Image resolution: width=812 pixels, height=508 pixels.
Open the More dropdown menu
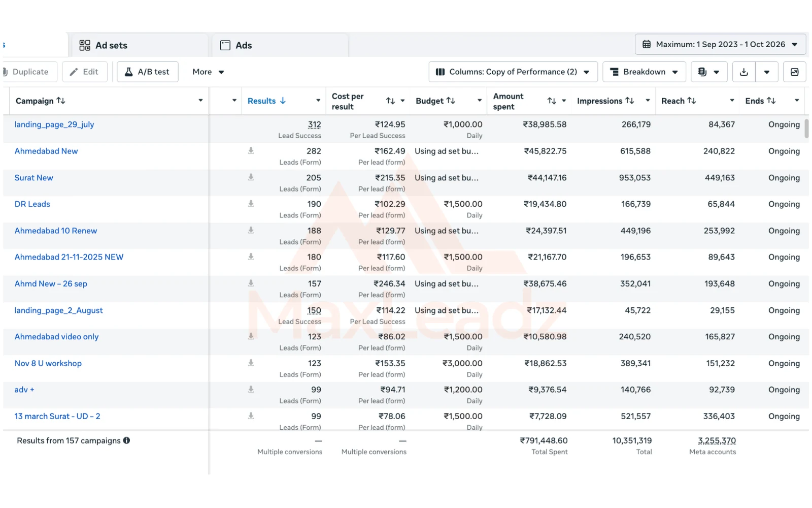208,72
